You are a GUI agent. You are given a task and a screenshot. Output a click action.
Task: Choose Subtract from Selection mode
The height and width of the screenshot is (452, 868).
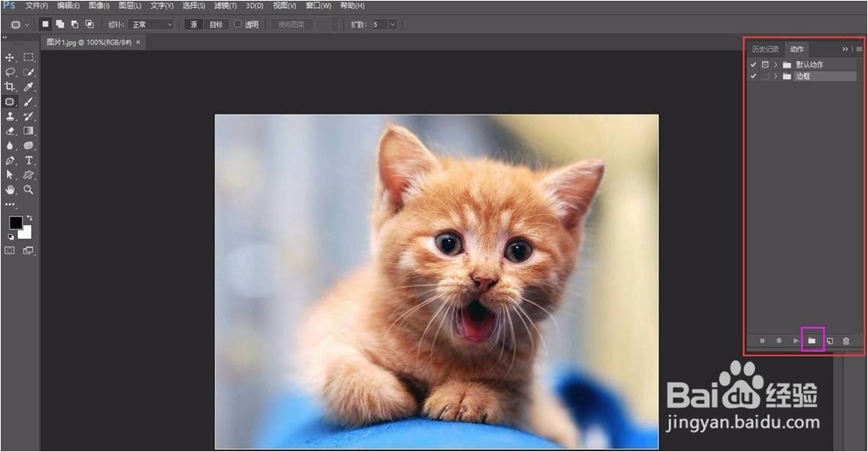point(74,24)
